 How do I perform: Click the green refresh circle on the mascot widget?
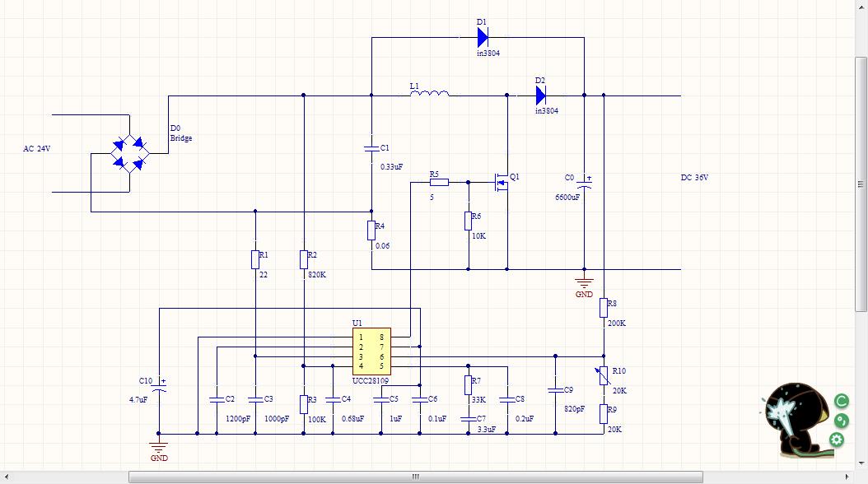point(842,401)
